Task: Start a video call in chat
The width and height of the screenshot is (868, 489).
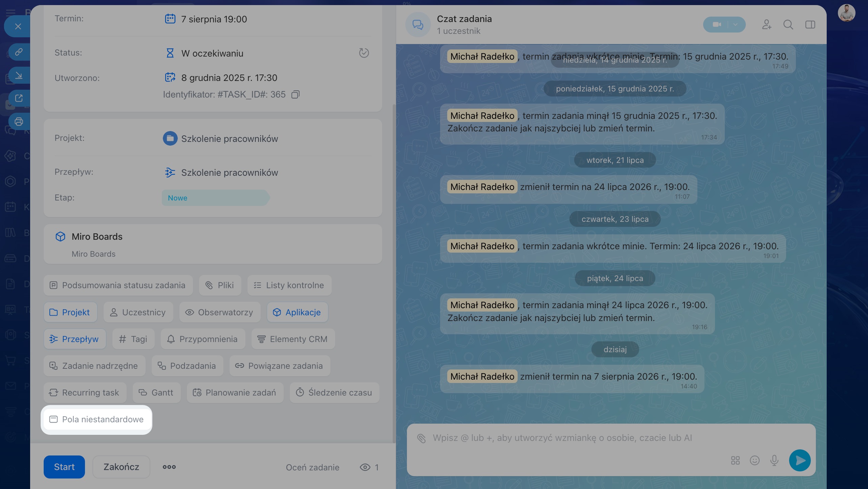Action: pyautogui.click(x=717, y=24)
